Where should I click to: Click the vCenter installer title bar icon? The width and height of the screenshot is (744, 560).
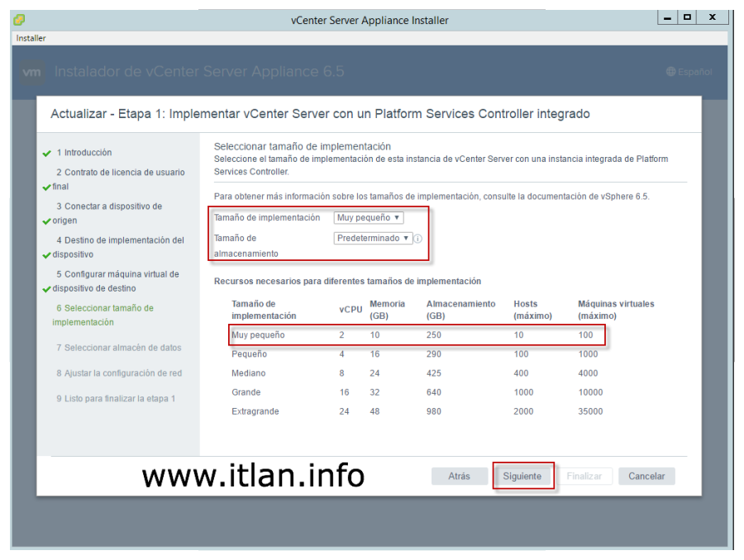(19, 20)
